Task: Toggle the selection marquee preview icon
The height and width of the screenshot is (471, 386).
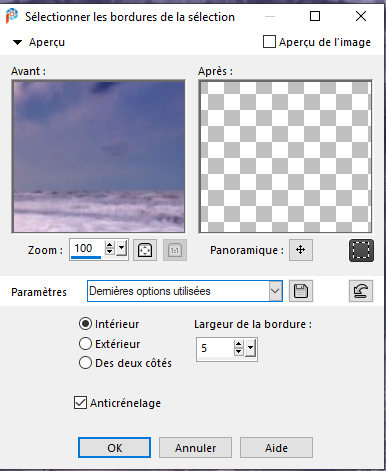Action: [361, 250]
